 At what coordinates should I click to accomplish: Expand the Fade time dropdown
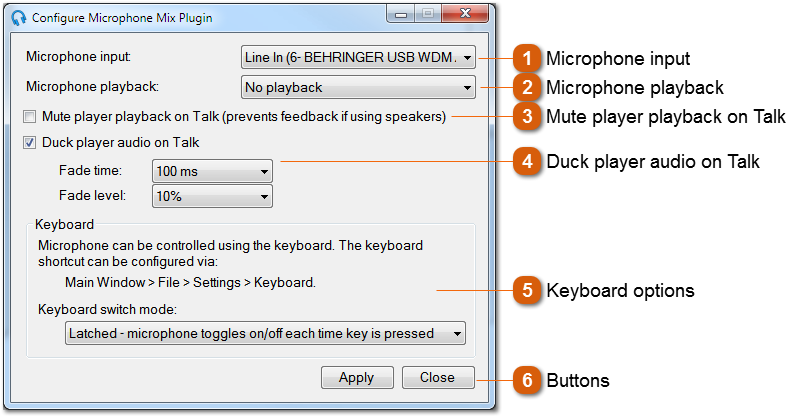tap(212, 171)
